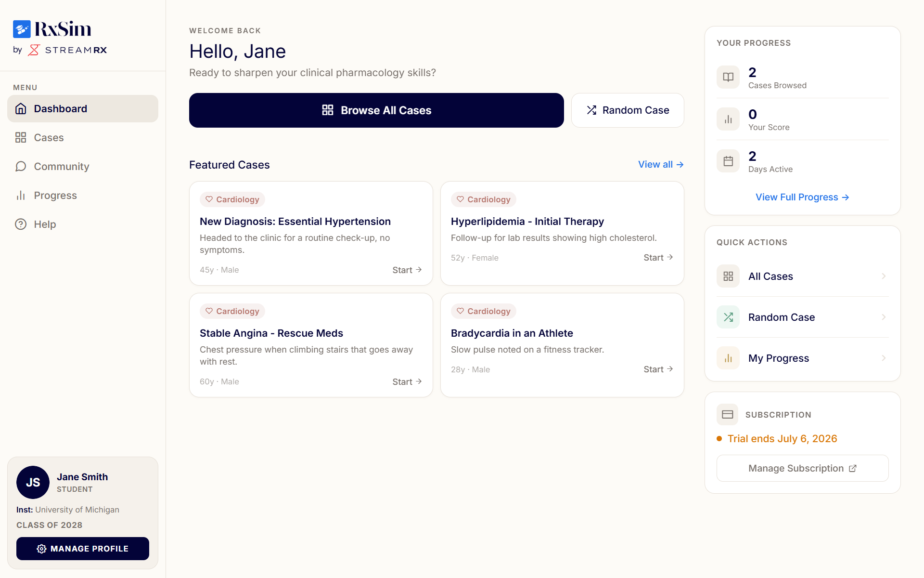This screenshot has width=924, height=578.
Task: Follow the View Full Progress link
Action: [802, 197]
